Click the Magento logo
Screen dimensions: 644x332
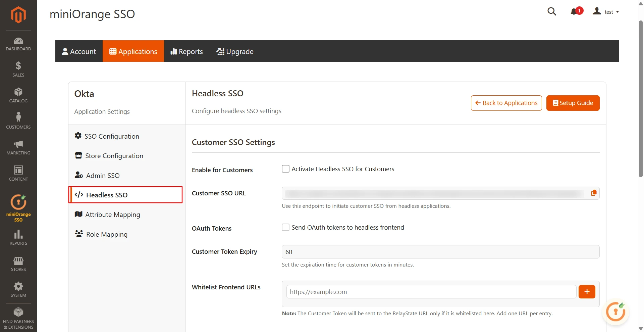pos(18,15)
